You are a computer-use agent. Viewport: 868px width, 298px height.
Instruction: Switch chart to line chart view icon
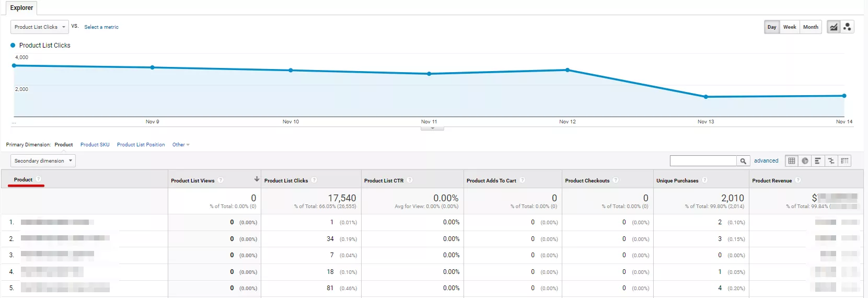[834, 27]
